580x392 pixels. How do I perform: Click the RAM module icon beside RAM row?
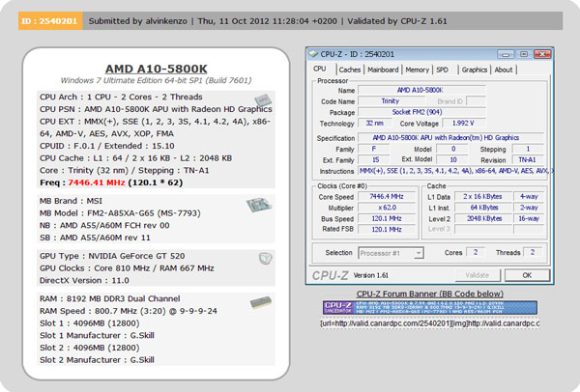point(261,302)
